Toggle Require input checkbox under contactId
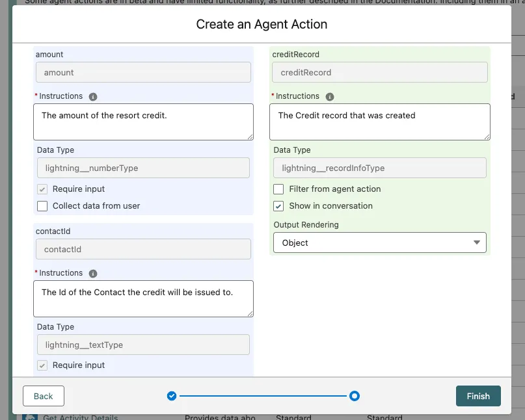The width and height of the screenshot is (525, 420). pos(42,365)
